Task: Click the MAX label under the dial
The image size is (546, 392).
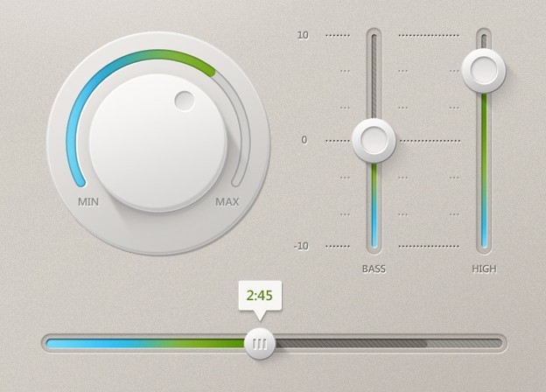Action: pyautogui.click(x=227, y=202)
